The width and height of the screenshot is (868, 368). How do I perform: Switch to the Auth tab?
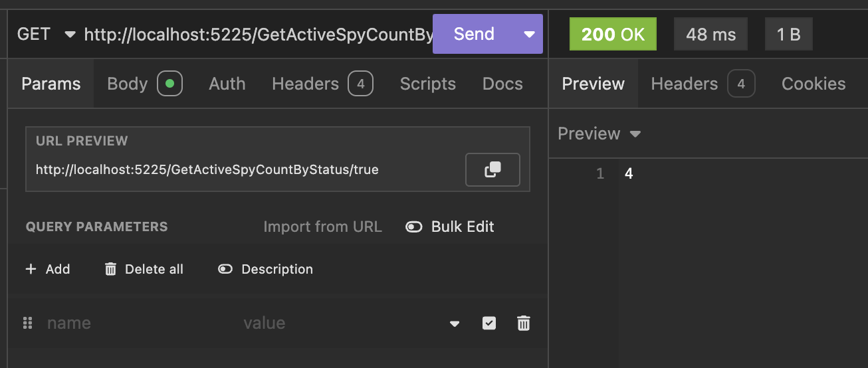pyautogui.click(x=227, y=84)
